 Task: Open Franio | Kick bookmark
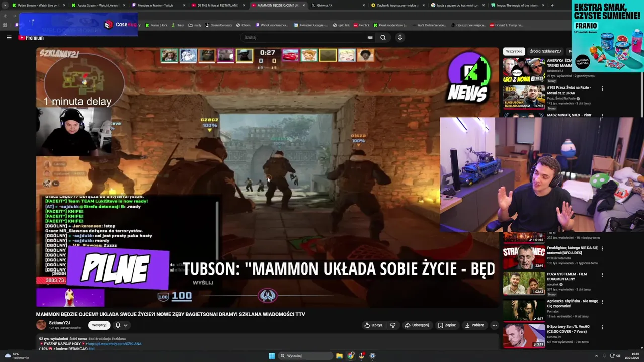coord(156,25)
